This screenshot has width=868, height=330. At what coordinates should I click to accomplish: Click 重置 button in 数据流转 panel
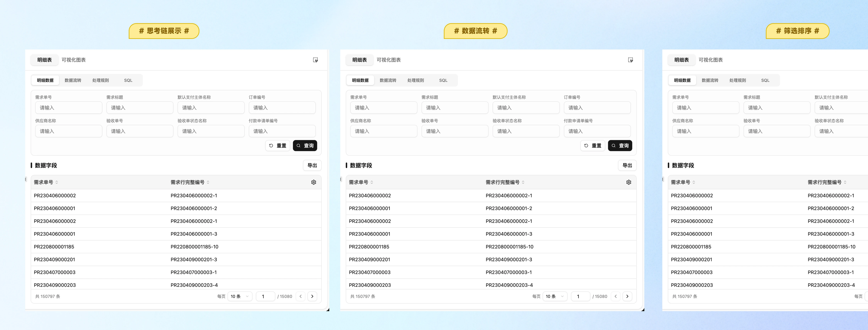[x=593, y=146]
